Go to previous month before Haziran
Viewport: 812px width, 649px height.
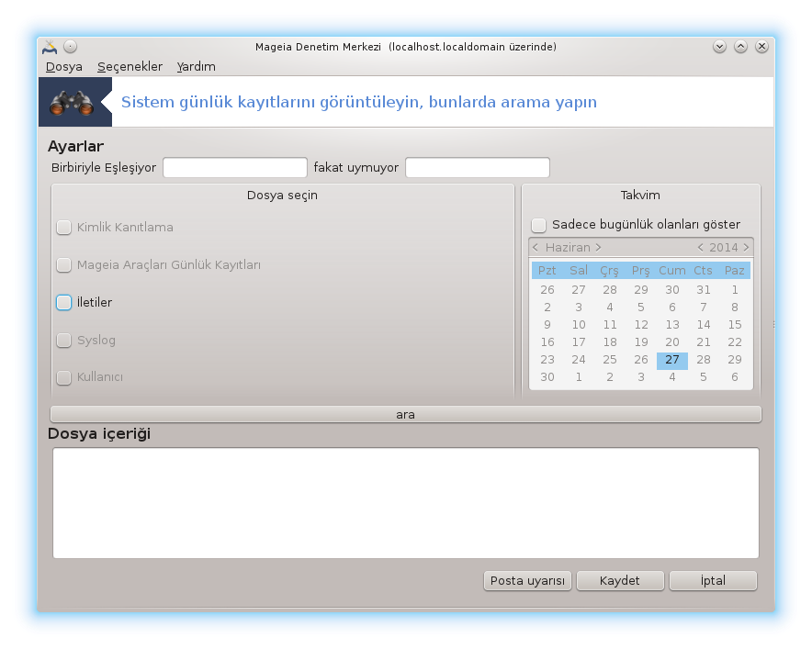[x=536, y=247]
